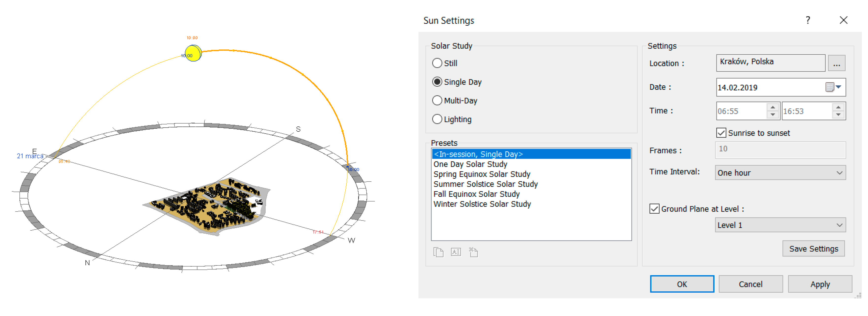Click the Rename preset icon
Screen dimensions: 868x316
click(456, 252)
